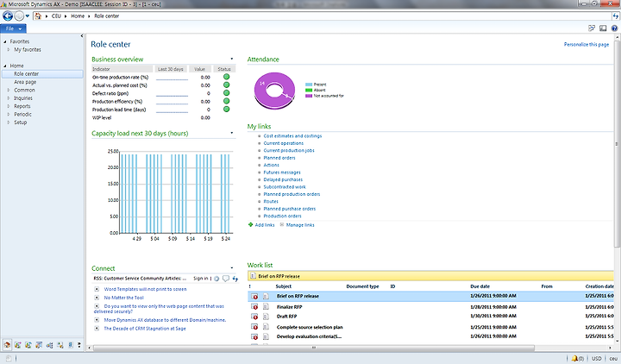This screenshot has height=364, width=621.
Task: Collapse the navigation pane with the chevron
Action: click(82, 36)
